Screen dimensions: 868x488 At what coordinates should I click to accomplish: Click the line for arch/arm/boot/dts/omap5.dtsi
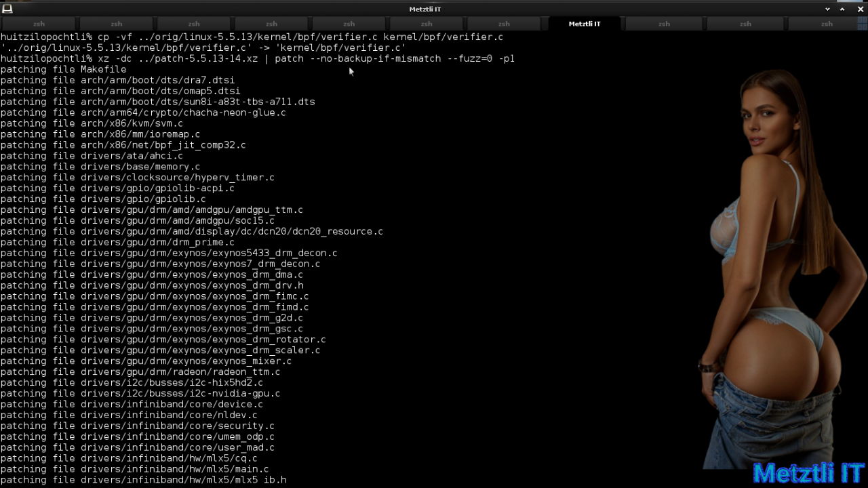click(120, 91)
